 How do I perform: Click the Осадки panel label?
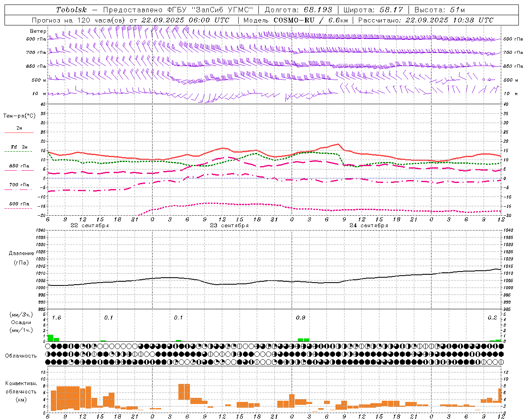21,322
